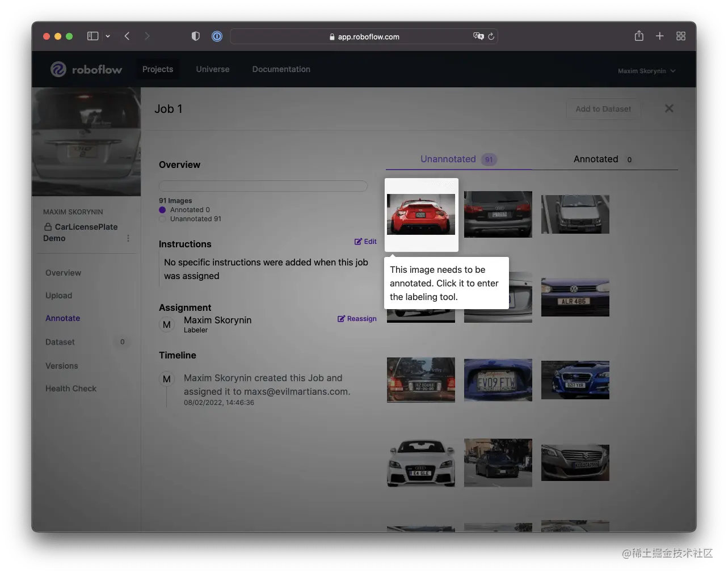This screenshot has width=728, height=574.
Task: Click the privacy shield icon in Safari
Action: point(195,36)
